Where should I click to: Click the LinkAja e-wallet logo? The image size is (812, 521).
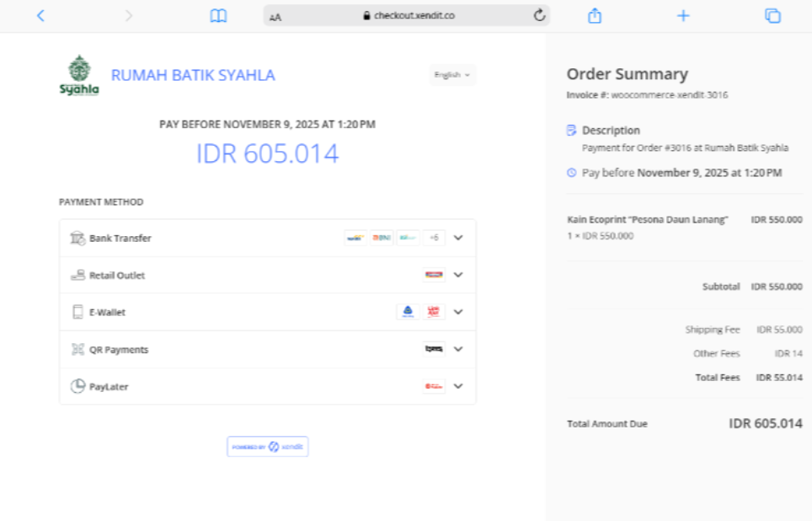[434, 312]
